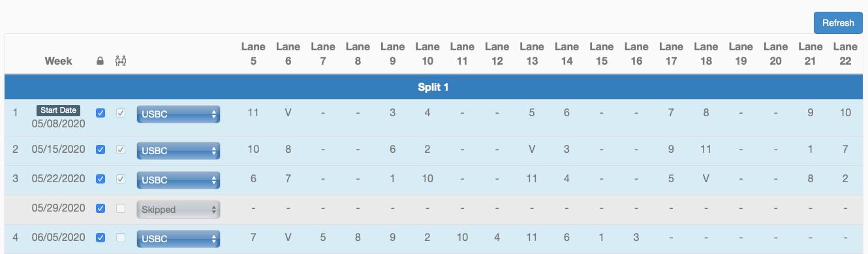
Task: Check second checkbox in skipped week row
Action: [x=119, y=208]
